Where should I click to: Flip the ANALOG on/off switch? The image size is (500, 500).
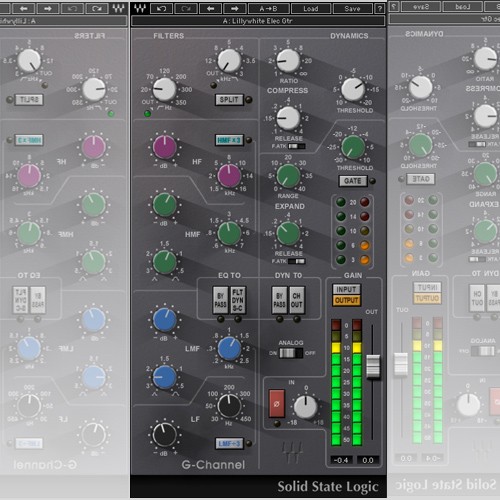(x=291, y=353)
